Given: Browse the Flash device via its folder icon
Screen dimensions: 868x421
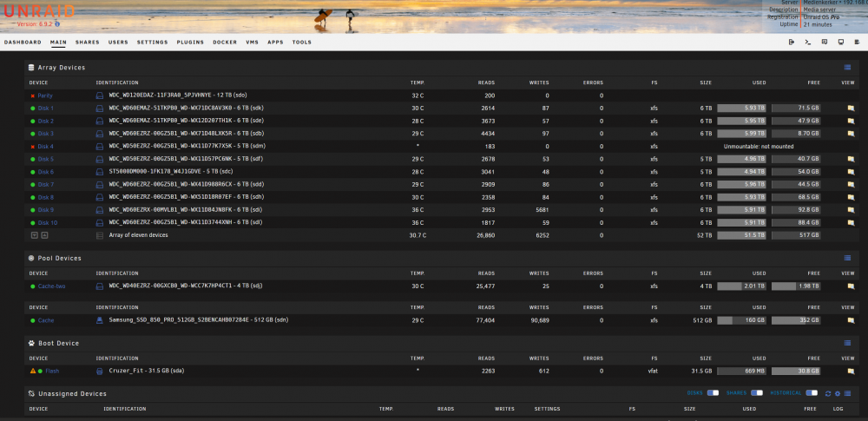Looking at the screenshot, I should tap(851, 372).
